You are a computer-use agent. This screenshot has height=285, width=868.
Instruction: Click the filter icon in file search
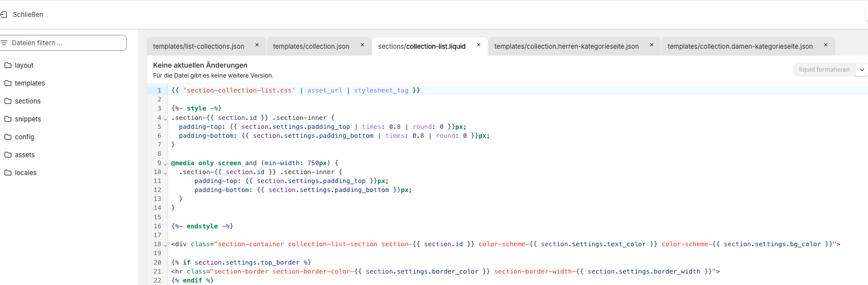click(4, 43)
